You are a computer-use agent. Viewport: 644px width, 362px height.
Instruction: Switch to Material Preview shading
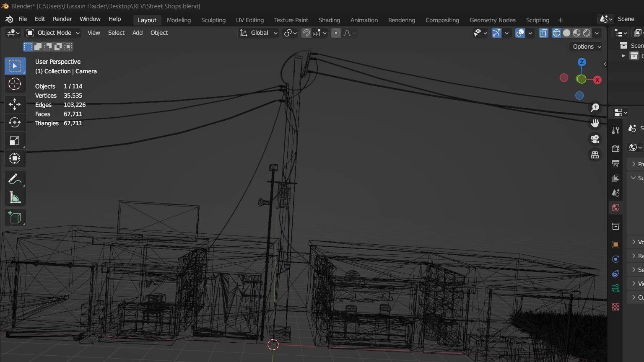577,33
